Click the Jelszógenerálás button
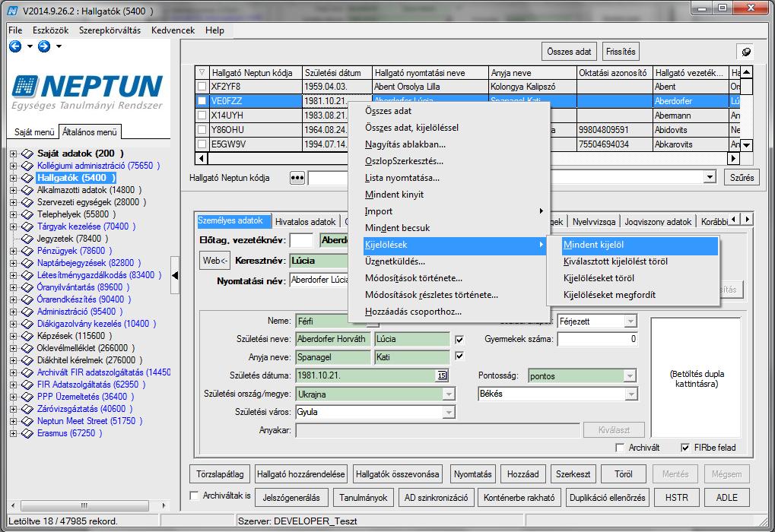Screen dimensions: 775x532 291,498
